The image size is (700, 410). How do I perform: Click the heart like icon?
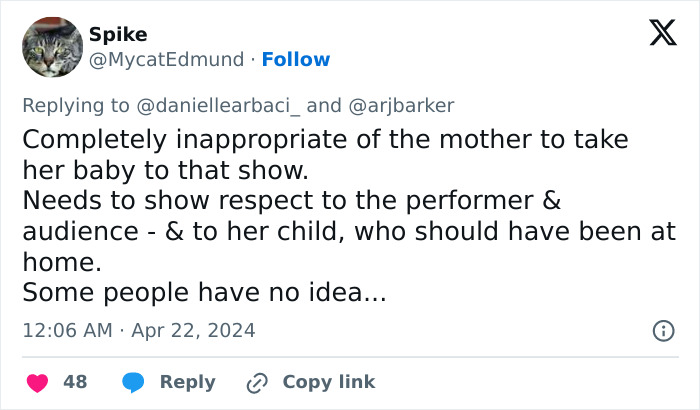pos(37,382)
